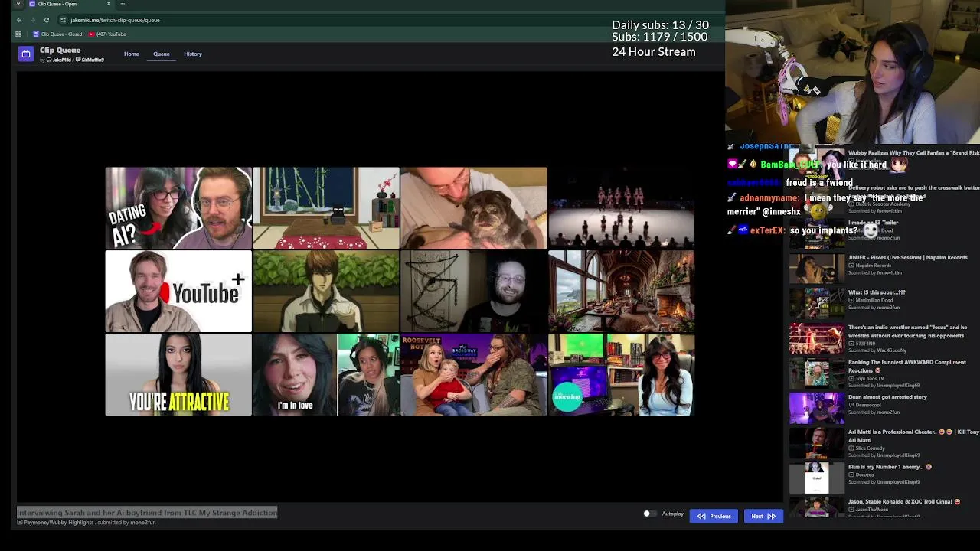Click the Clip Queue TV logo icon

26,54
